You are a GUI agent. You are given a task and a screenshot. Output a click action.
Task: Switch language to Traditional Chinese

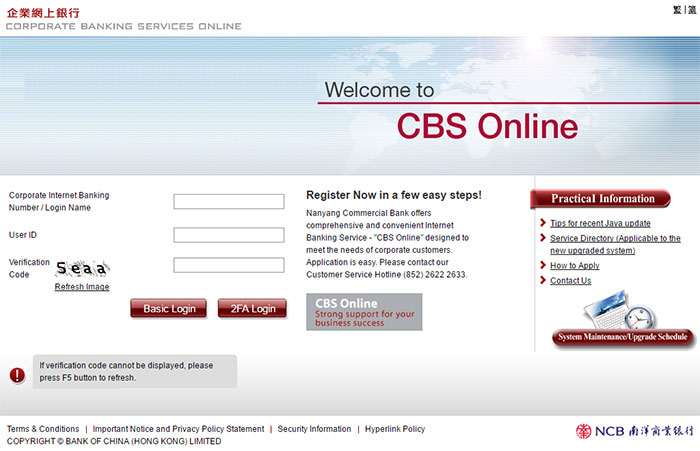[677, 9]
